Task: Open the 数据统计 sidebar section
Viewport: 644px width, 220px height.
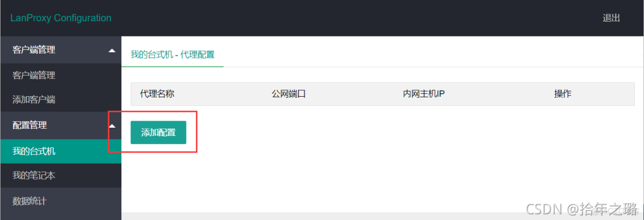Action: [61, 201]
